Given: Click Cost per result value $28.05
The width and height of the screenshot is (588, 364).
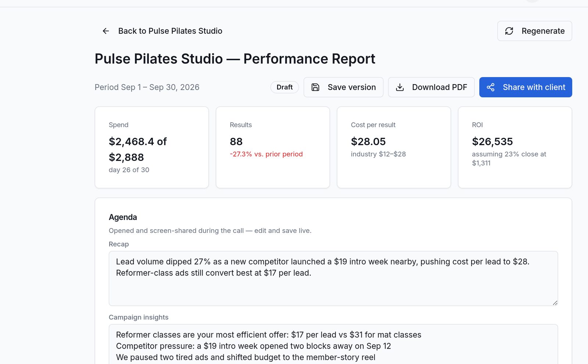Looking at the screenshot, I should tap(368, 141).
